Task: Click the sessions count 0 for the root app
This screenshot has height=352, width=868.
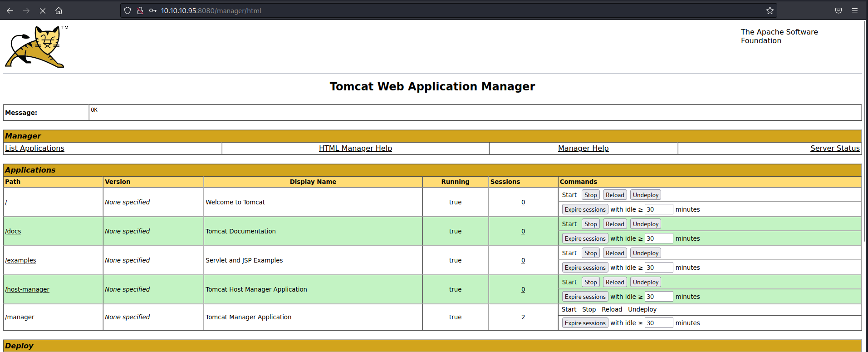Action: (523, 202)
